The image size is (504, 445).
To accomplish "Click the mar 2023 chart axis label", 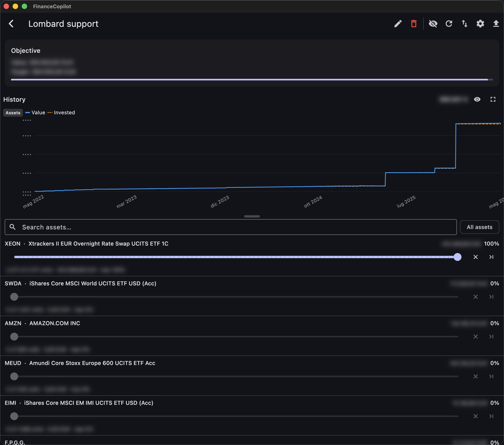I will 127,202.
